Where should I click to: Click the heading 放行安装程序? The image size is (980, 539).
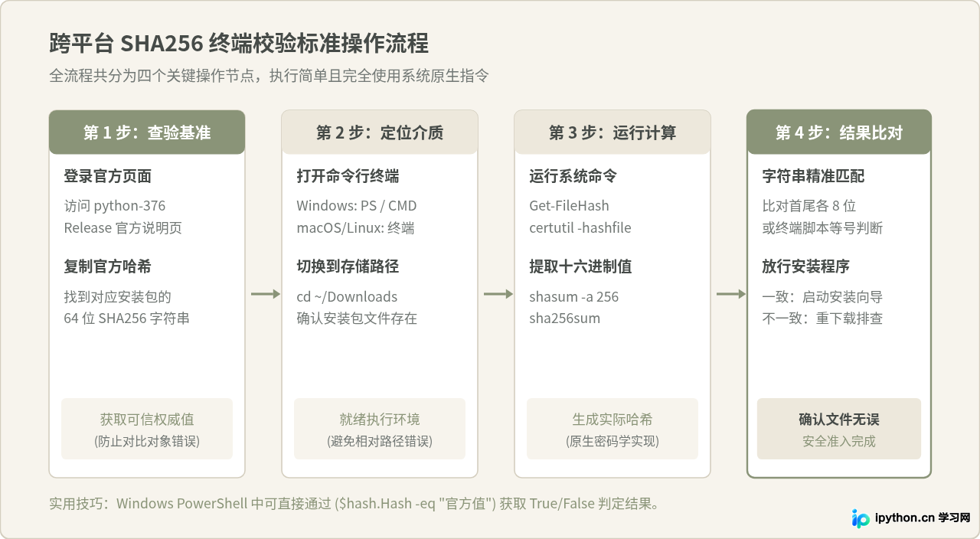tap(806, 266)
